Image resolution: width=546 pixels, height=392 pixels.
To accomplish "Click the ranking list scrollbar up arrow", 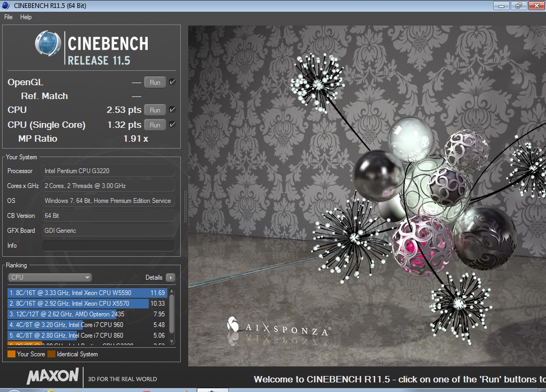I will point(172,291).
